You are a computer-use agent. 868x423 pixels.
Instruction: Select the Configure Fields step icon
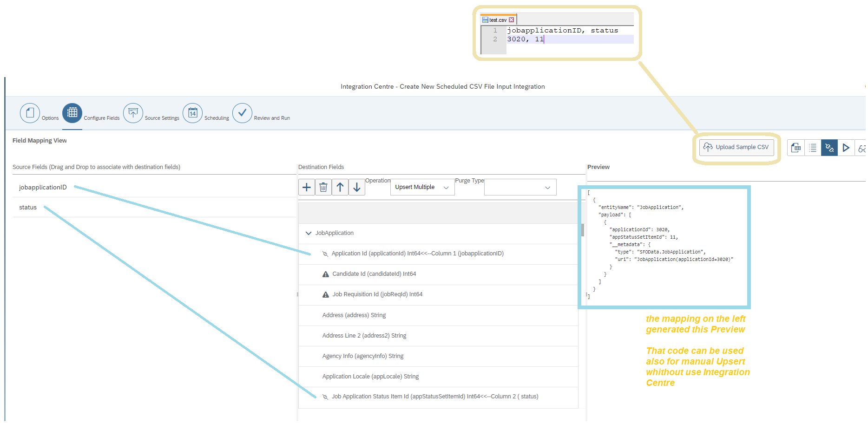72,113
